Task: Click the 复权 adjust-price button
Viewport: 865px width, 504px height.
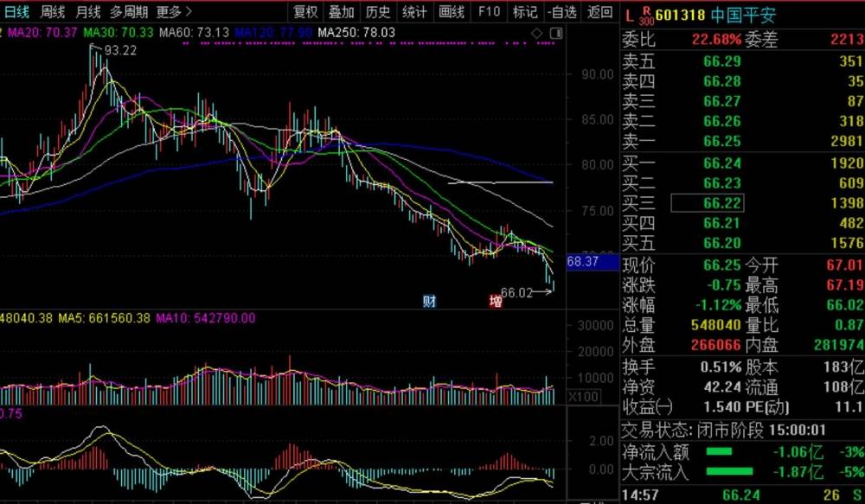Action: coord(305,11)
